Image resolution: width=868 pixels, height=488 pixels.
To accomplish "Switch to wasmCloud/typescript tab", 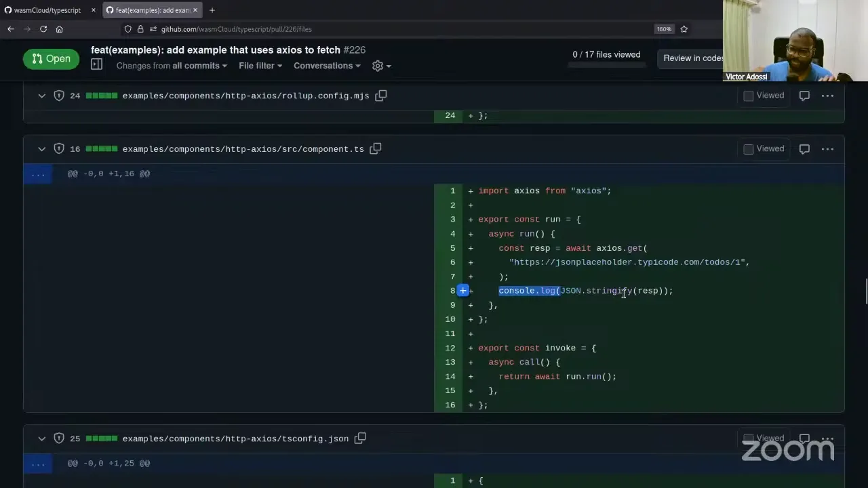I will pyautogui.click(x=47, y=10).
